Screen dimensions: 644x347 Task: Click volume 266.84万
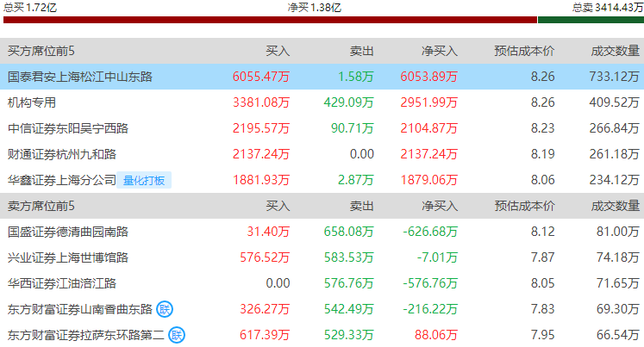[615, 128]
